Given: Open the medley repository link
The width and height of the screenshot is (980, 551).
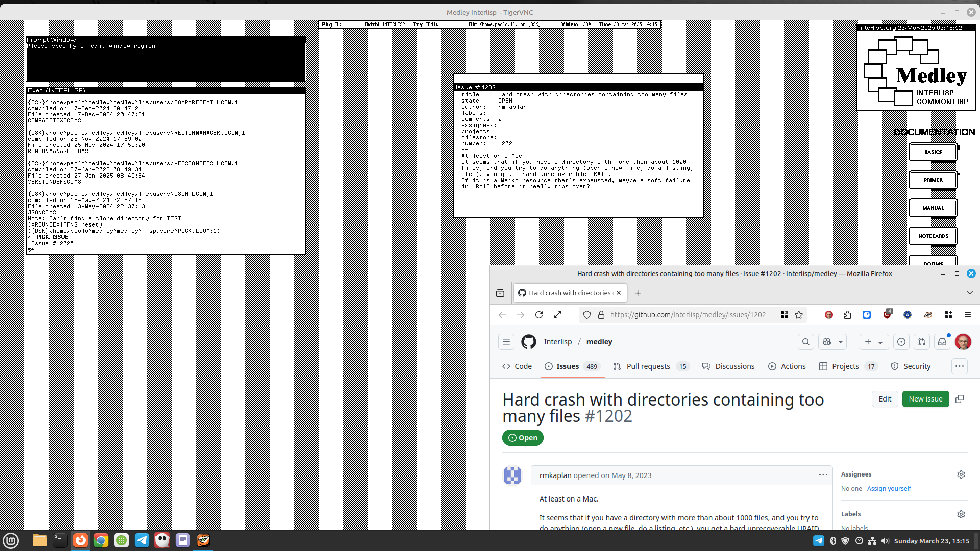Looking at the screenshot, I should click(x=599, y=342).
